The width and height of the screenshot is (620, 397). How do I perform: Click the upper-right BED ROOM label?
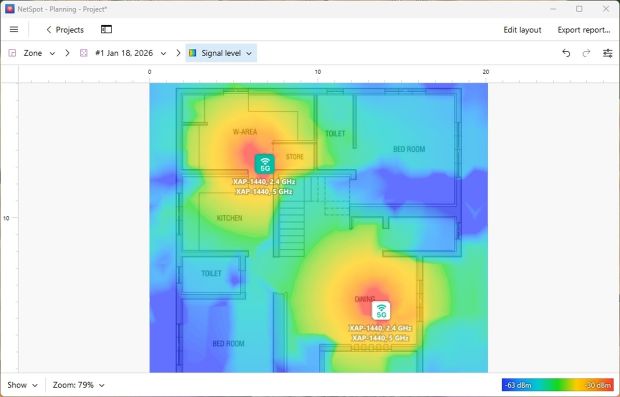point(409,149)
